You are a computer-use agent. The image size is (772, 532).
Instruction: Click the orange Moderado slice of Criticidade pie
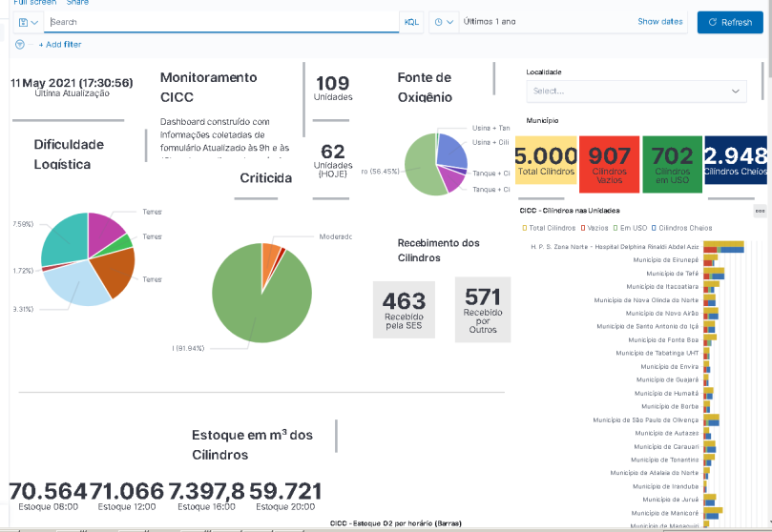click(270, 258)
